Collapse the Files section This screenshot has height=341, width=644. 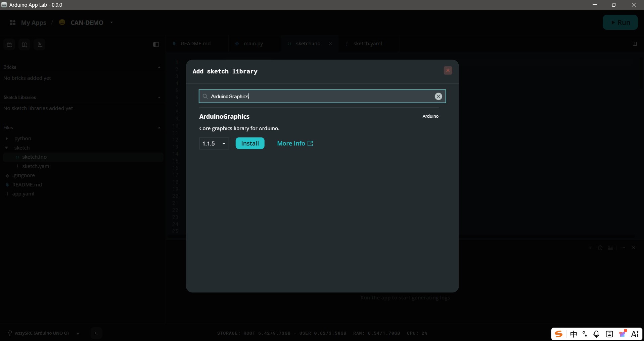click(159, 128)
